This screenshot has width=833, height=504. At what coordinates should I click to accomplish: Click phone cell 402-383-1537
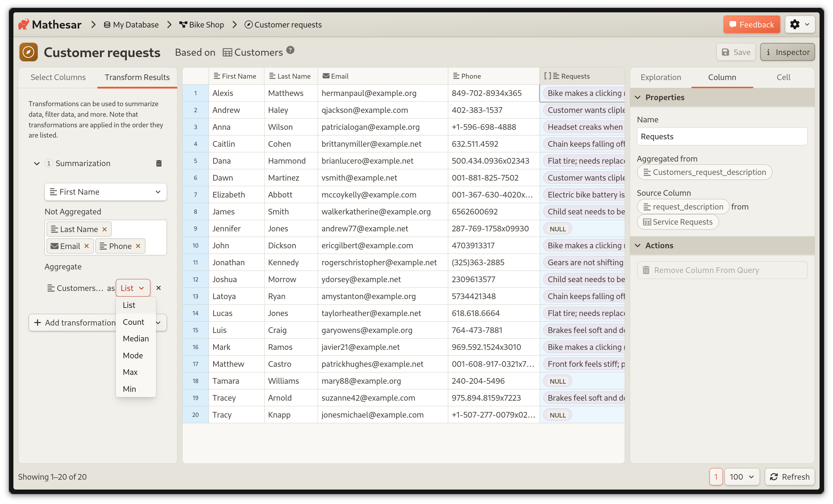tap(494, 110)
